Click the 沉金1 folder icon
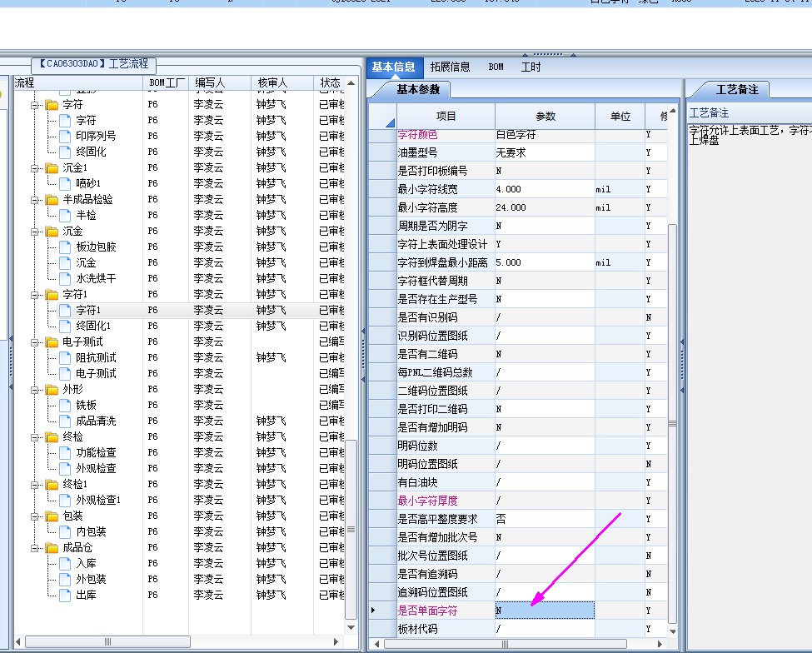 [x=52, y=167]
